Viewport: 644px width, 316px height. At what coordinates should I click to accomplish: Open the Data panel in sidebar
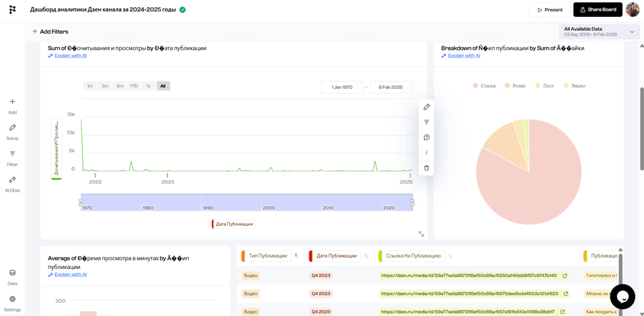(x=12, y=276)
